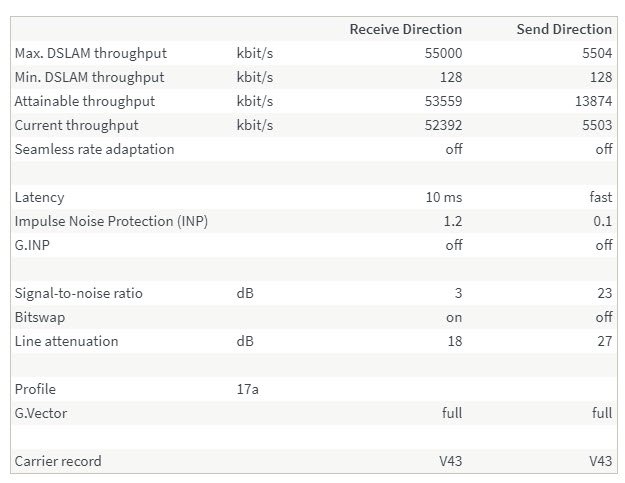Click the receive value 55000

(x=443, y=53)
